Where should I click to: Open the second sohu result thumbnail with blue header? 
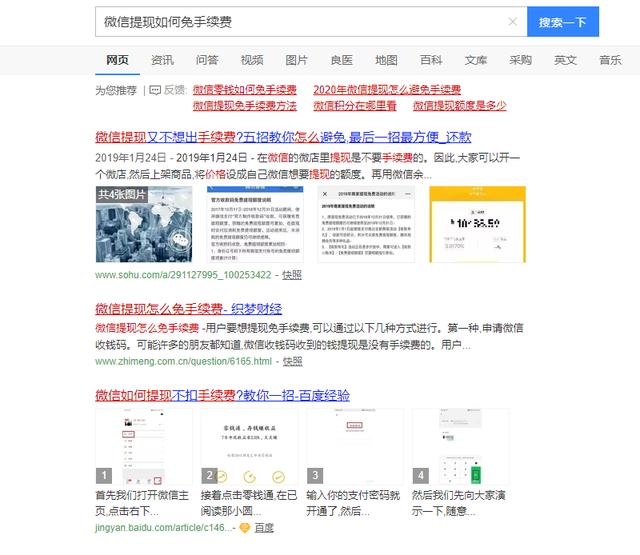(255, 224)
